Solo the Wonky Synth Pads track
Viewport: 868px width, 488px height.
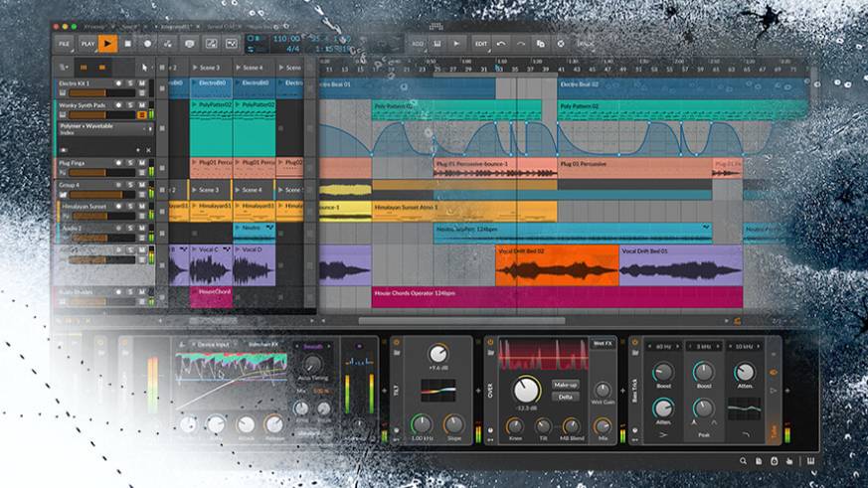pos(130,105)
